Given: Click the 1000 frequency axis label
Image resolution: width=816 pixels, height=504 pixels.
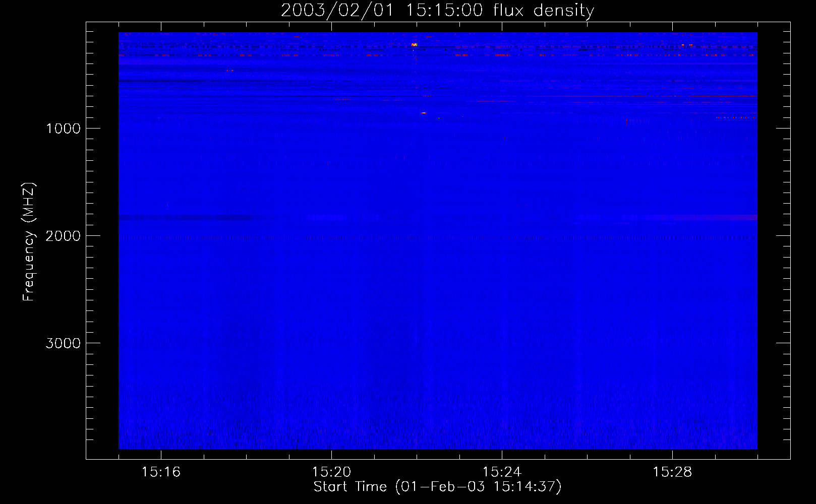Looking at the screenshot, I should coord(63,129).
